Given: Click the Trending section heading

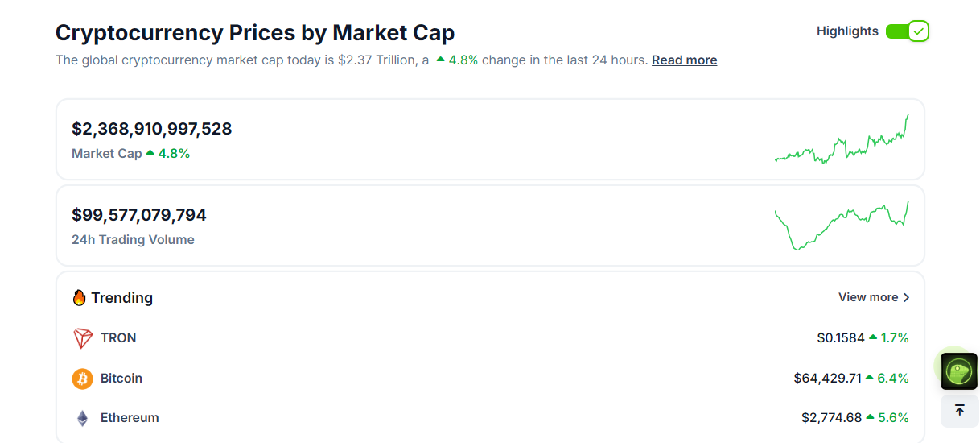Looking at the screenshot, I should point(121,298).
